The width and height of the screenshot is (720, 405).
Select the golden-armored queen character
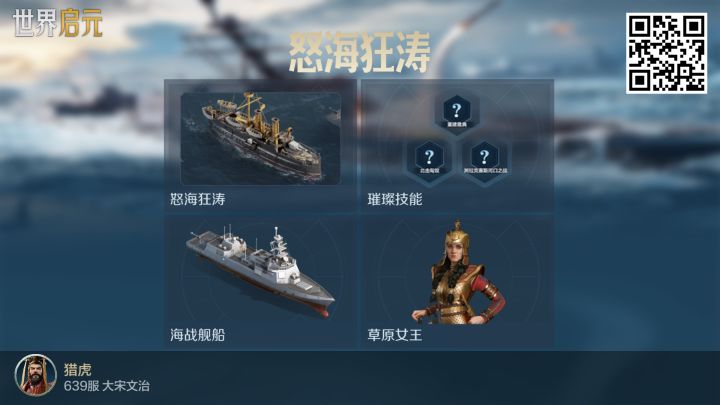[x=458, y=273]
